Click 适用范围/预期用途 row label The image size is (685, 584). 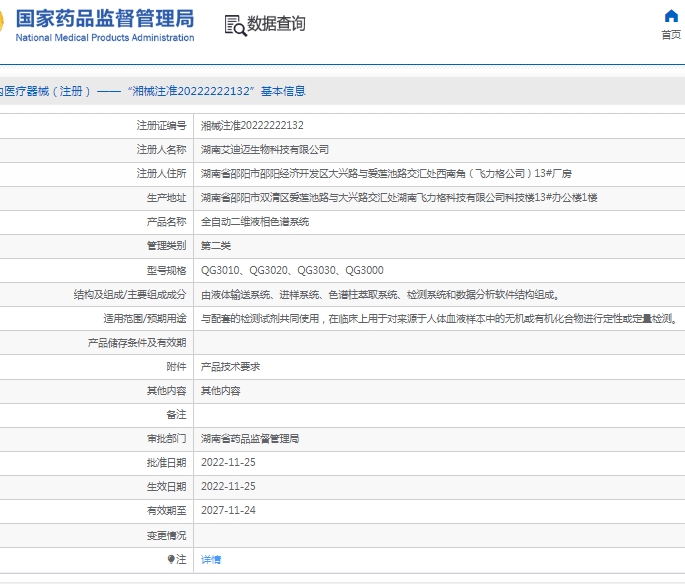(x=145, y=319)
